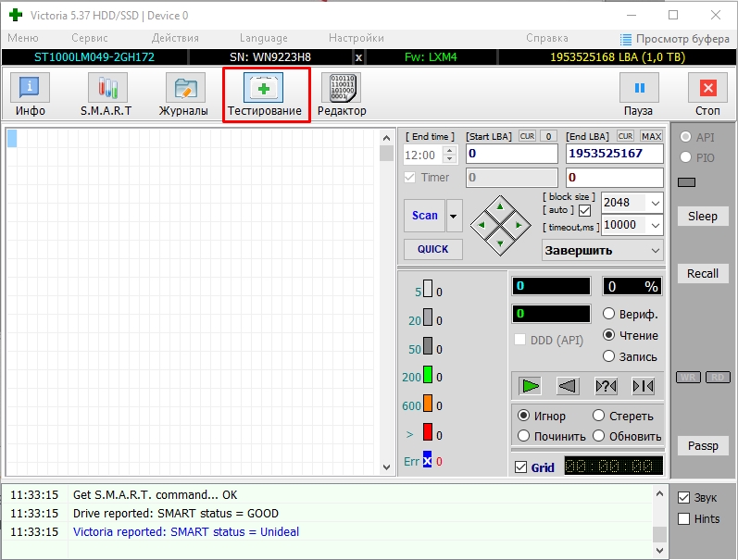
Task: Open the Language menu
Action: coord(264,38)
